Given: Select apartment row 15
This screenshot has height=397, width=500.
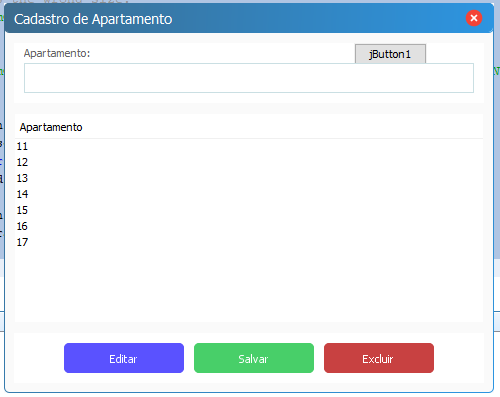Looking at the screenshot, I should point(249,210).
